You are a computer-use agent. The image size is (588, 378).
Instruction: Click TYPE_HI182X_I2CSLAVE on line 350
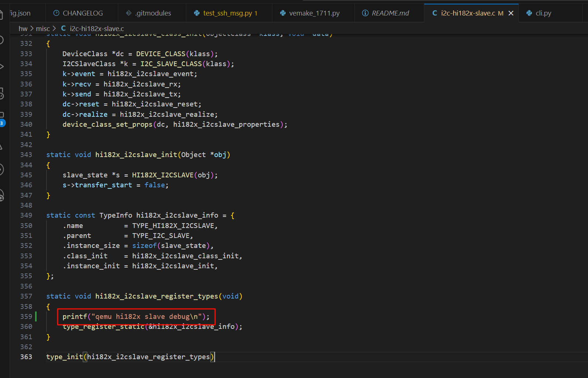174,226
